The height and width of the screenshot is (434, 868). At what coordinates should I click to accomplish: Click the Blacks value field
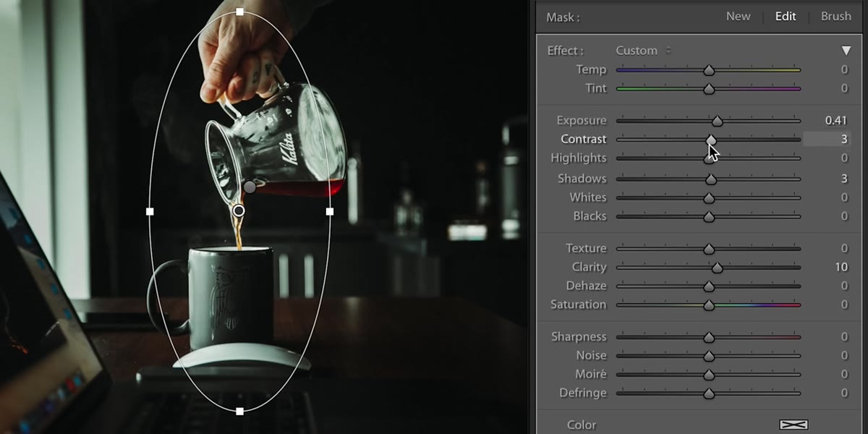pyautogui.click(x=844, y=216)
